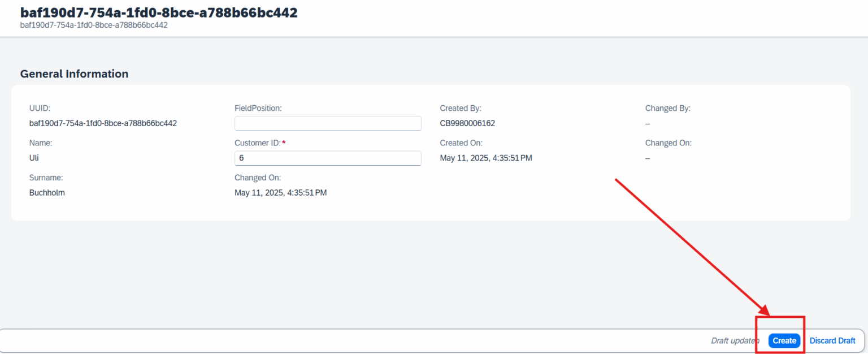
Task: Click the Surname value Buchholm
Action: [47, 193]
